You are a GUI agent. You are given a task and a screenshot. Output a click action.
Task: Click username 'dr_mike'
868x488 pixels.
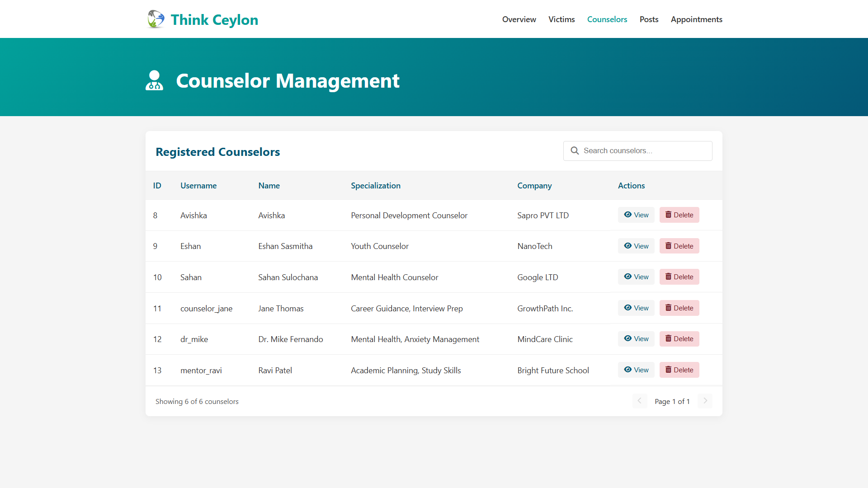tap(194, 339)
